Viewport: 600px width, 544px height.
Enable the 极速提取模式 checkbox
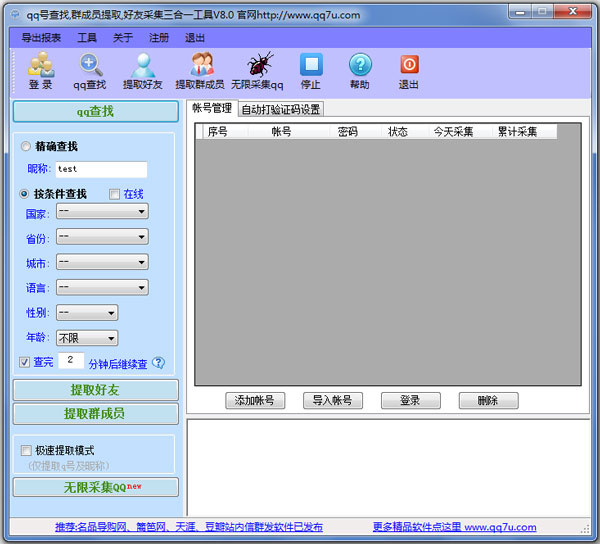coord(26,450)
